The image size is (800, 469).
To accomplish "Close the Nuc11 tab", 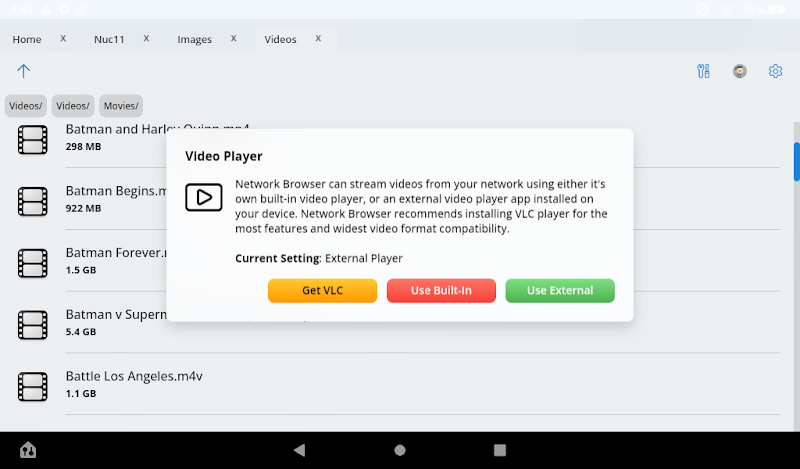I will click(x=146, y=38).
